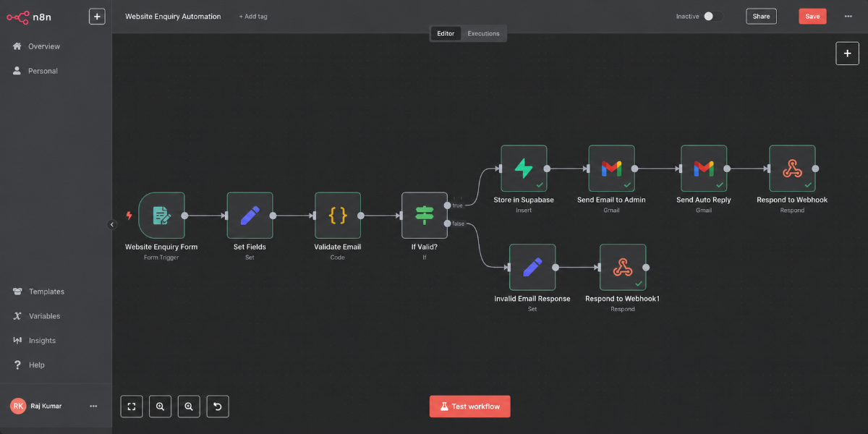
Task: Toggle the Inactive workflow switch
Action: tap(712, 16)
